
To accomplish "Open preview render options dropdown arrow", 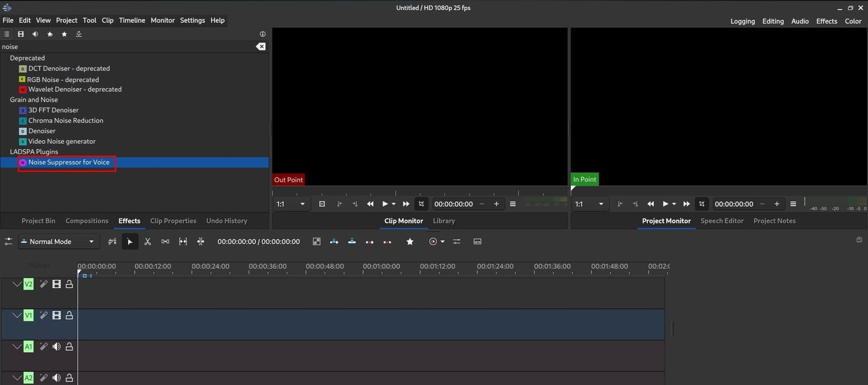I will tap(443, 242).
